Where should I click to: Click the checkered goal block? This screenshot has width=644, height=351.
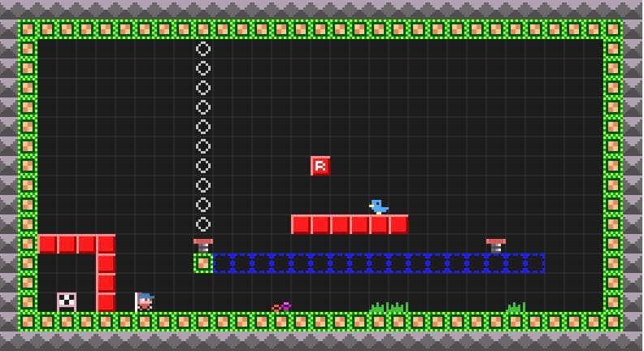[67, 301]
